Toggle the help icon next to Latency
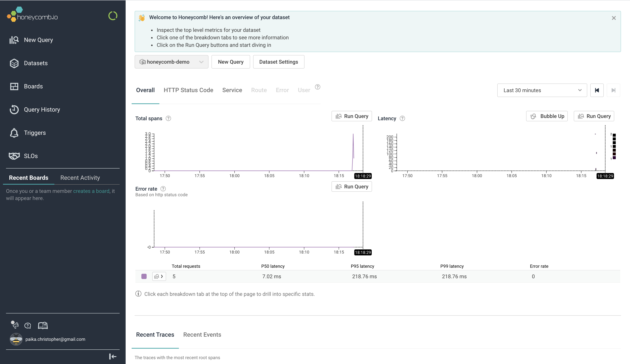 click(x=402, y=118)
